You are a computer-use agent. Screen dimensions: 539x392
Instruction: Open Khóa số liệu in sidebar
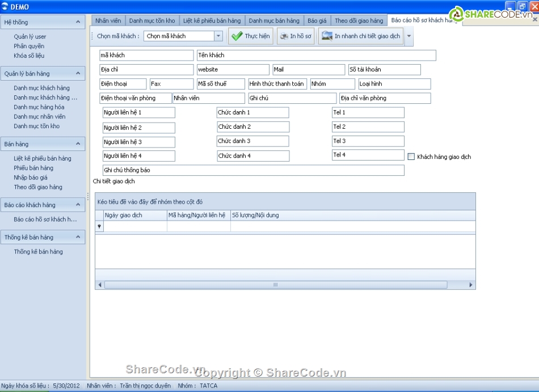coord(29,56)
